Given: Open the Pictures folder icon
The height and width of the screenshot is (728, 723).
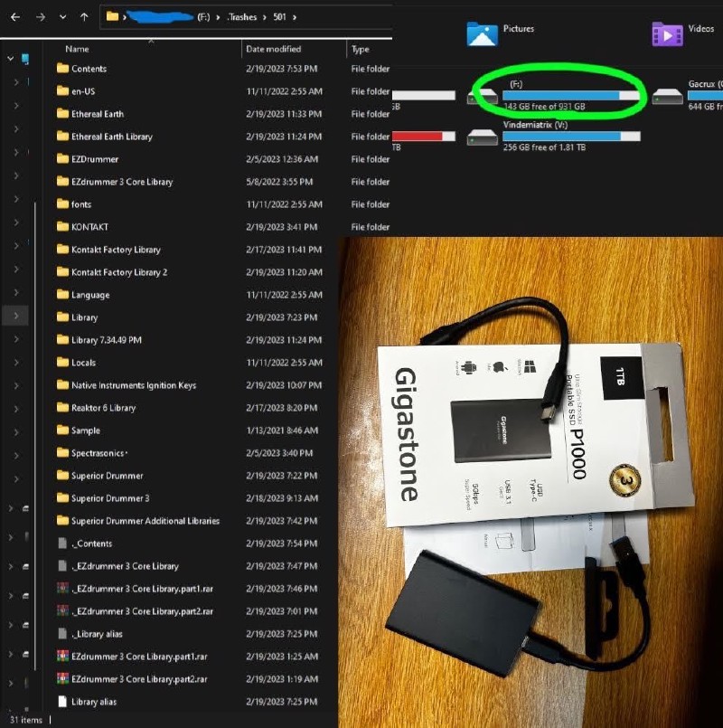Looking at the screenshot, I should (482, 33).
